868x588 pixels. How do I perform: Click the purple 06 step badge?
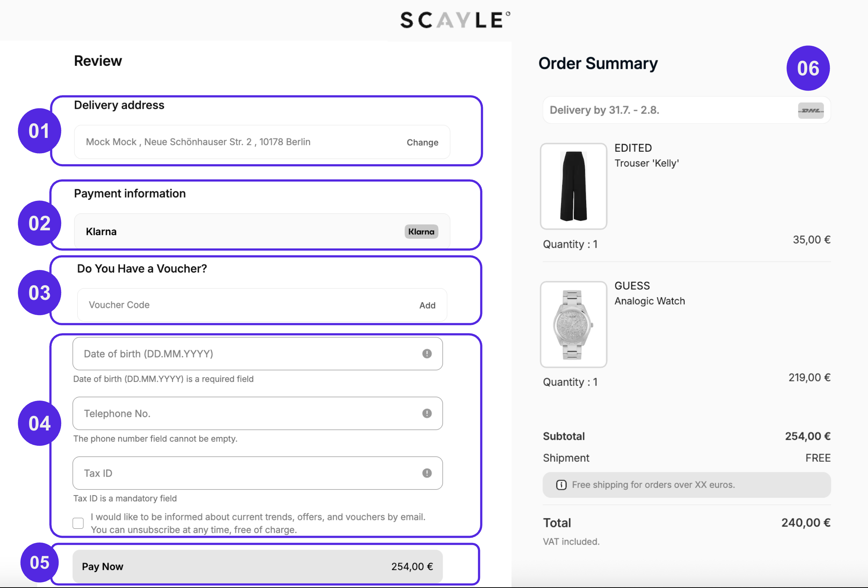click(808, 68)
